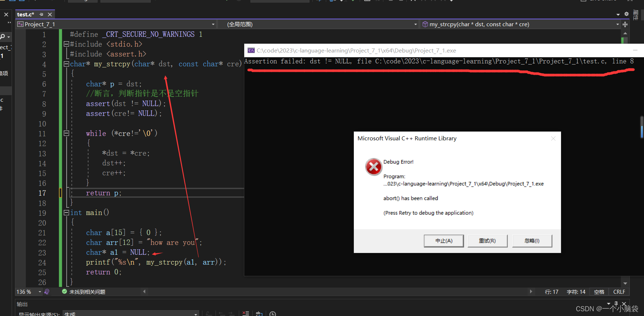
Task: Close the test.c editor tab
Action: 50,15
